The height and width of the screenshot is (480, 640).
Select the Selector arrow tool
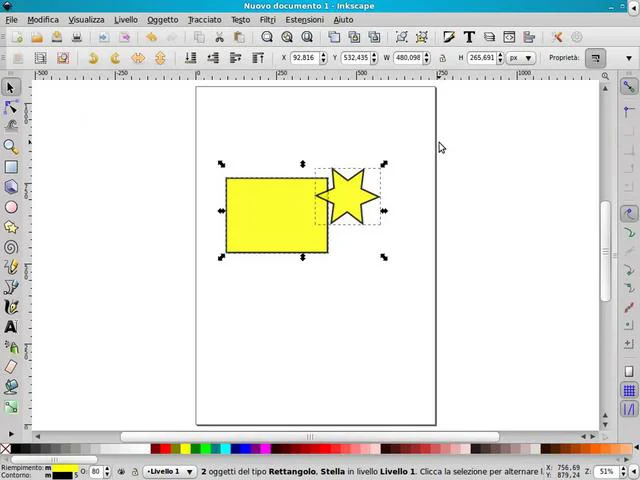click(x=11, y=88)
